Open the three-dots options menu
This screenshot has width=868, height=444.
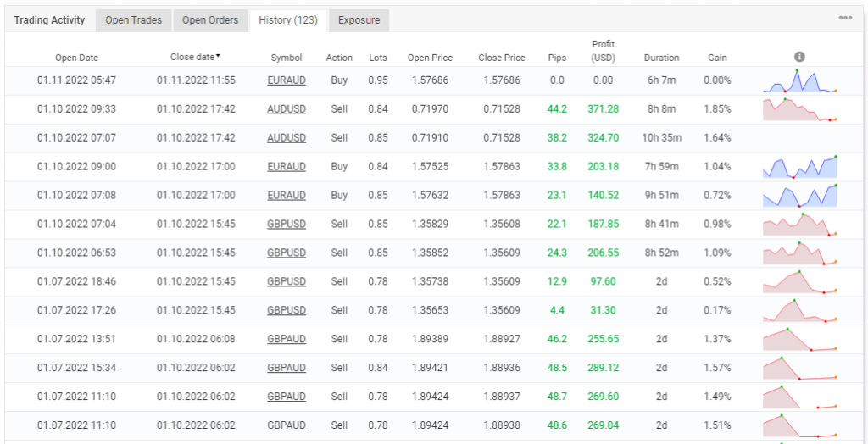pos(845,19)
